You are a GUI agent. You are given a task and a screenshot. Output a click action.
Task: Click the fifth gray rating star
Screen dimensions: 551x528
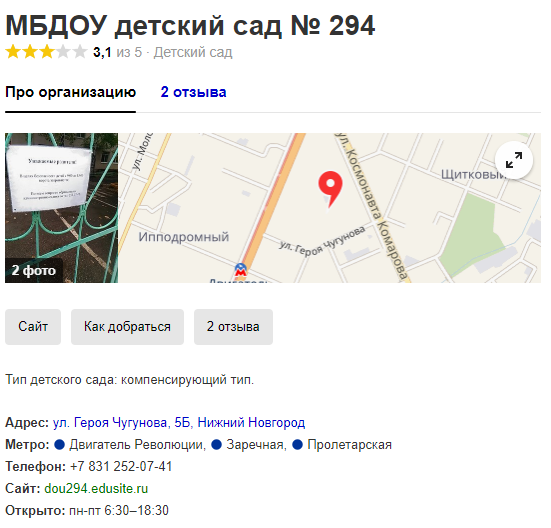tap(80, 52)
